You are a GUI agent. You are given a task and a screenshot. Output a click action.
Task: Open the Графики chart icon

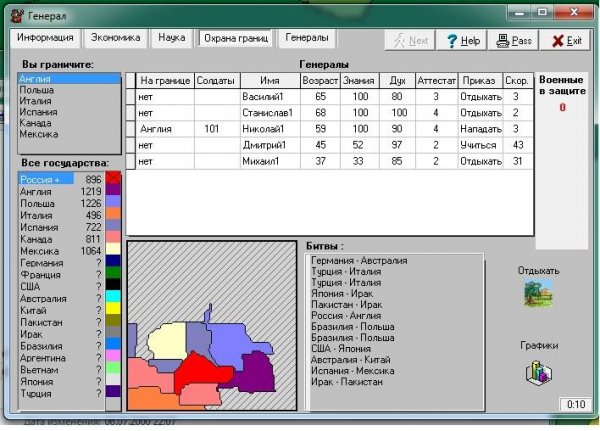click(x=539, y=372)
